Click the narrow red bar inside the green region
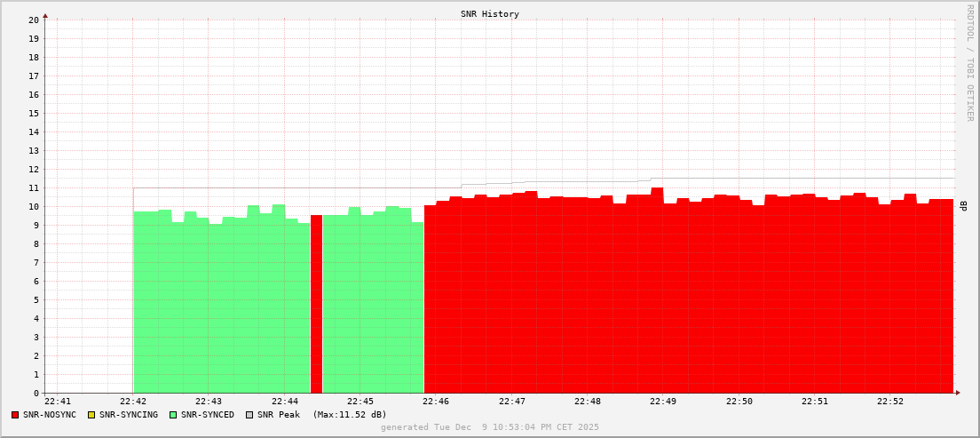The image size is (980, 438). [316, 302]
